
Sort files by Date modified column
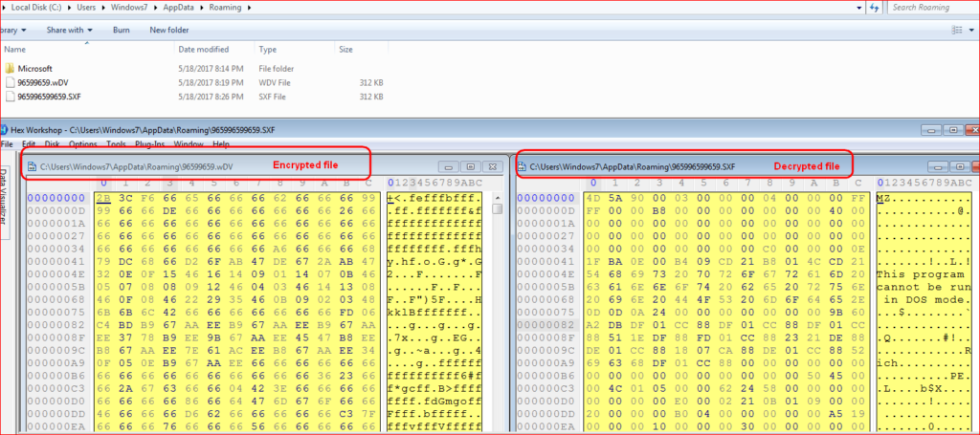[203, 49]
